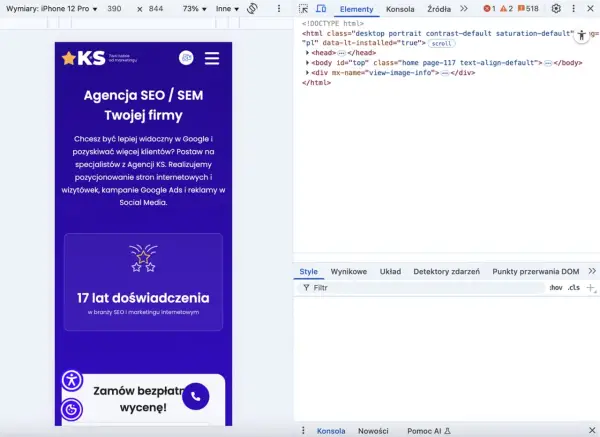The width and height of the screenshot is (600, 437).
Task: Click the warnings count triangle badge
Action: [507, 8]
